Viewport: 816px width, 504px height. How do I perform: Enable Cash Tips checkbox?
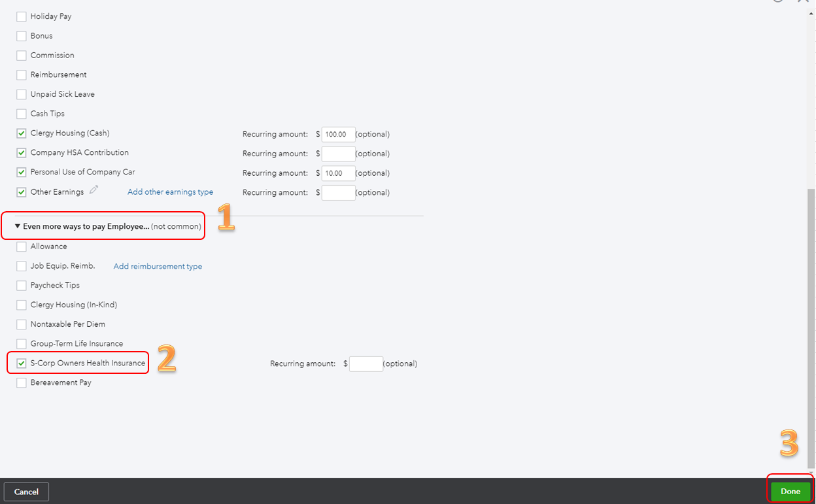[22, 114]
